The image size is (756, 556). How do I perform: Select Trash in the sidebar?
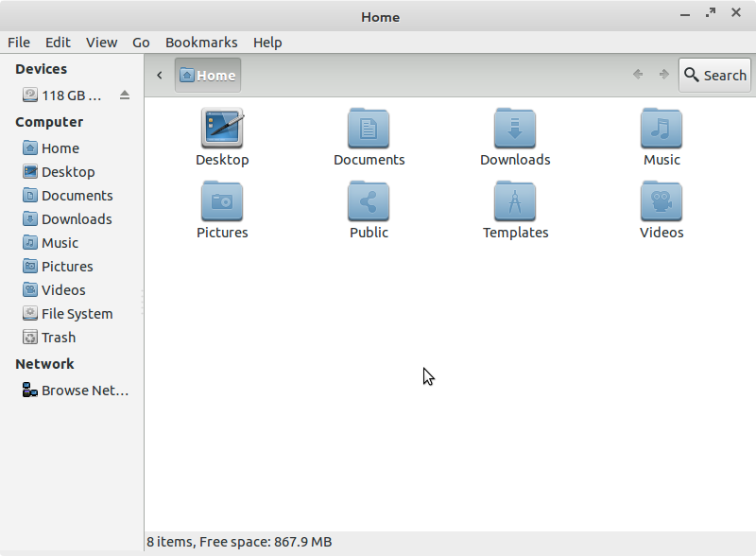tap(58, 338)
